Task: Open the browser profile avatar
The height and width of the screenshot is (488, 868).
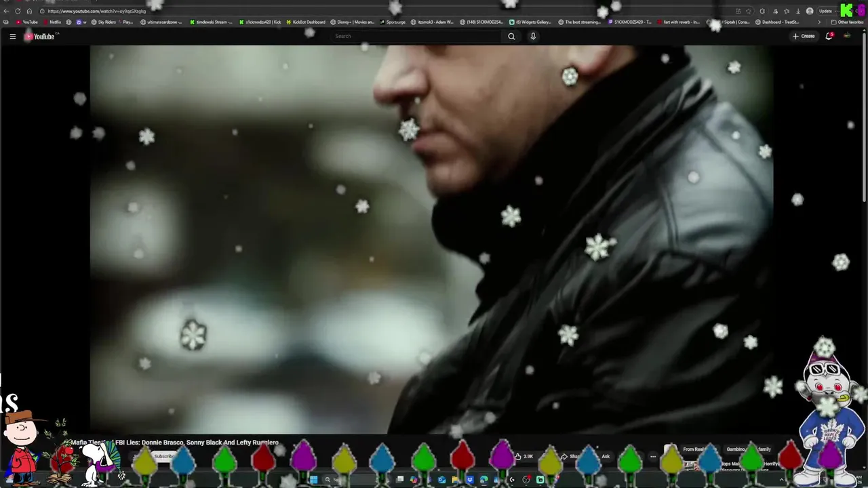Action: (x=810, y=11)
